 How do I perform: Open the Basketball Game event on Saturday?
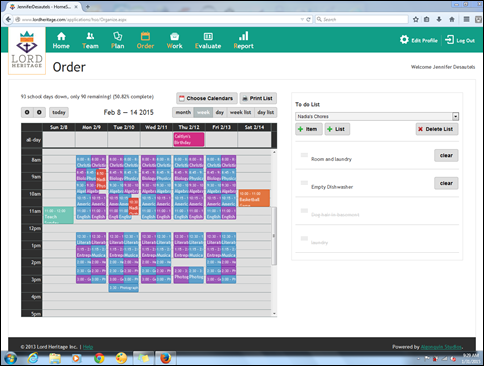tap(254, 198)
